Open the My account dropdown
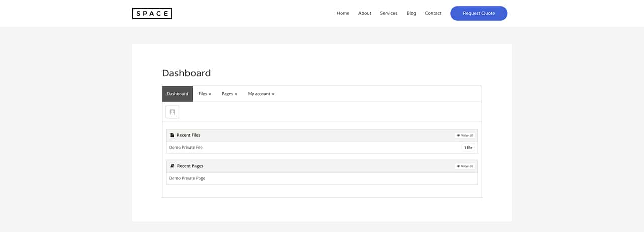Screen dimensions: 644x232 pyautogui.click(x=261, y=94)
